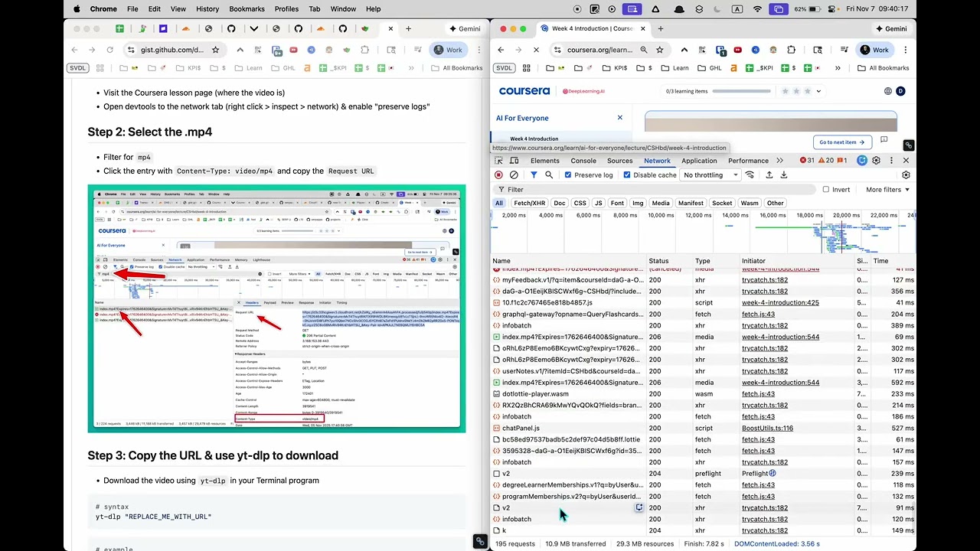Click the red errors count badge in DevTools
980x551 pixels.
[807, 161]
